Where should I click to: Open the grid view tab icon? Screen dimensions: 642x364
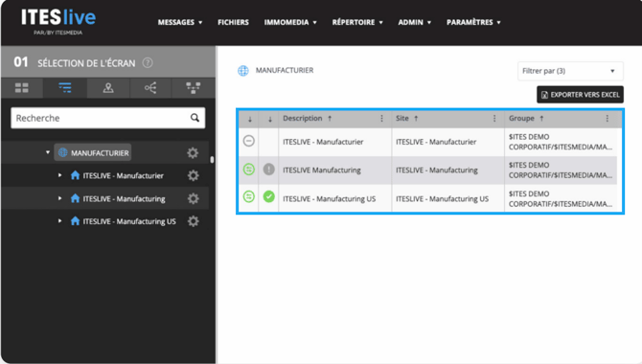pos(22,88)
